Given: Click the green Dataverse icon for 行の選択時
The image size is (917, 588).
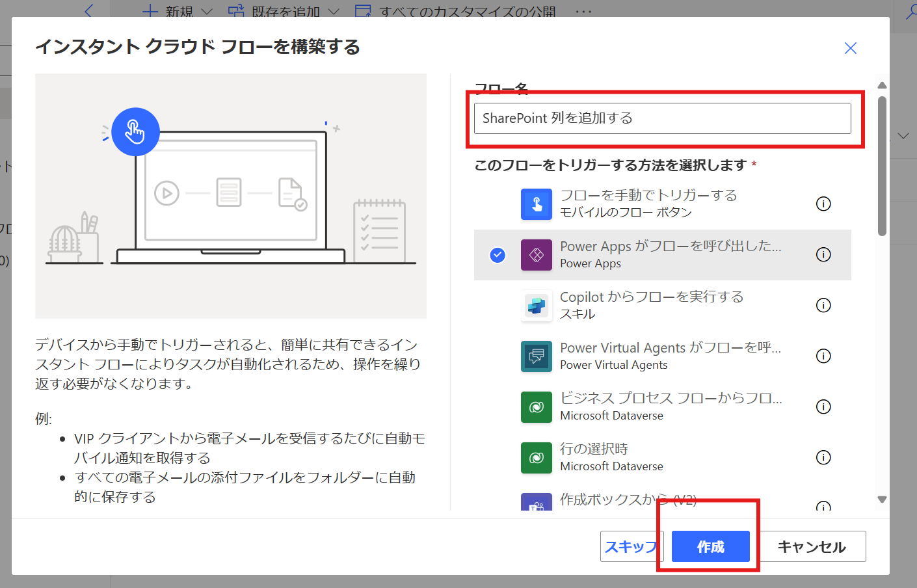Looking at the screenshot, I should pyautogui.click(x=537, y=457).
